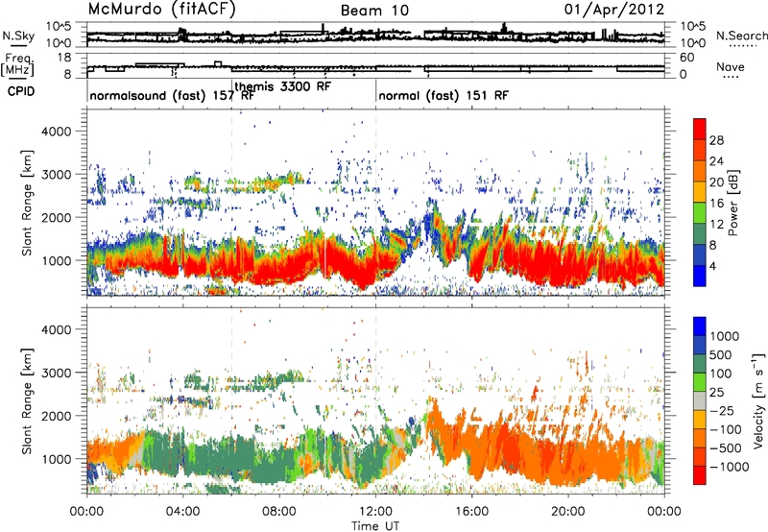
Task: Click the "4000" tick on the power panel axis
Action: 56,132
